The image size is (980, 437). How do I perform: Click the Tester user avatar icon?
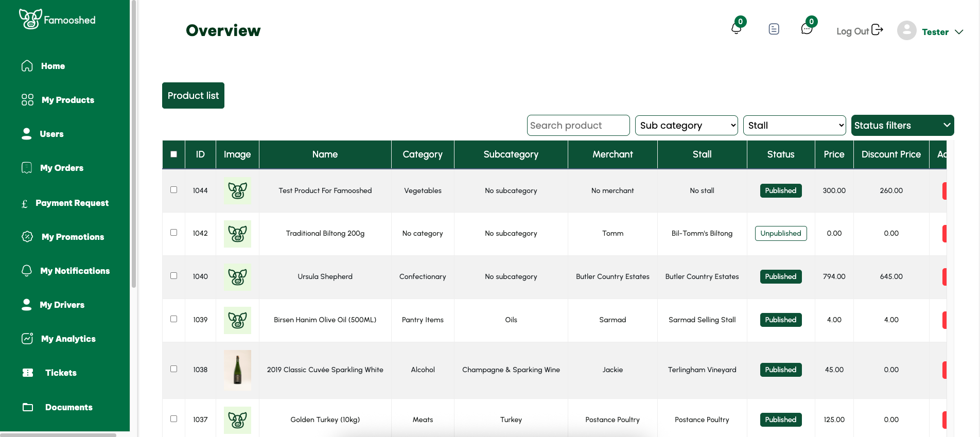(906, 31)
